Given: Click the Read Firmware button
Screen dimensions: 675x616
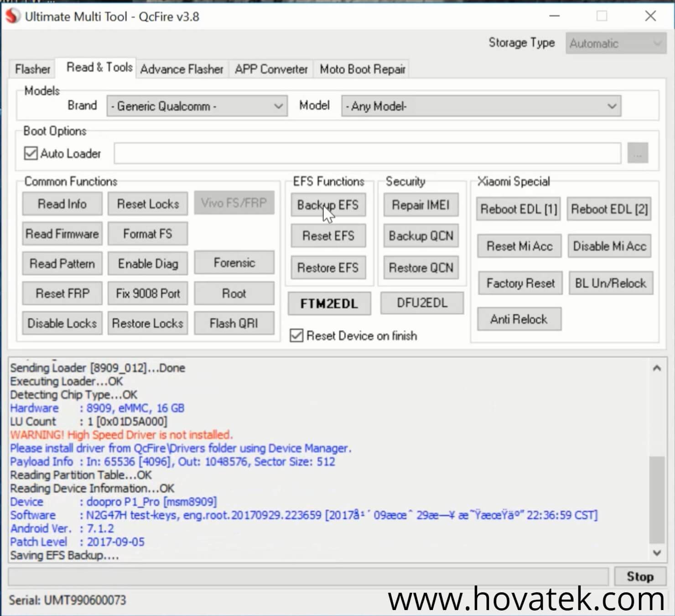Looking at the screenshot, I should [62, 234].
